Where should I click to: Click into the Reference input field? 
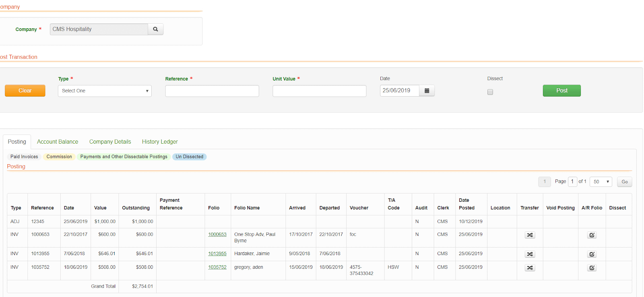212,91
